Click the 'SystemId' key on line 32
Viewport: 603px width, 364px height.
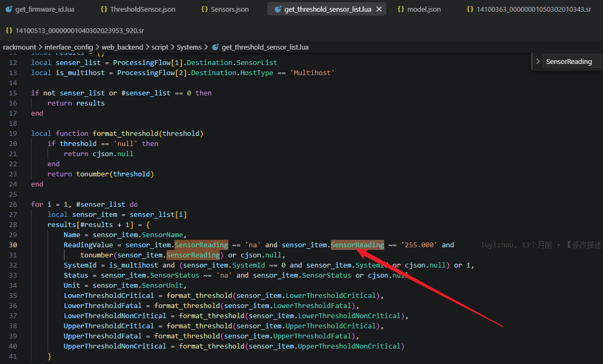click(80, 265)
